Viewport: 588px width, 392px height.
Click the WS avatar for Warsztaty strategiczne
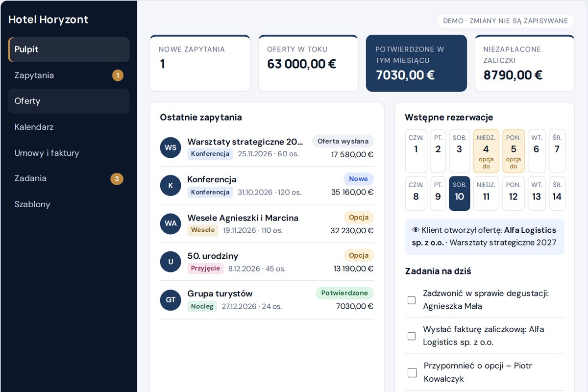pos(171,147)
